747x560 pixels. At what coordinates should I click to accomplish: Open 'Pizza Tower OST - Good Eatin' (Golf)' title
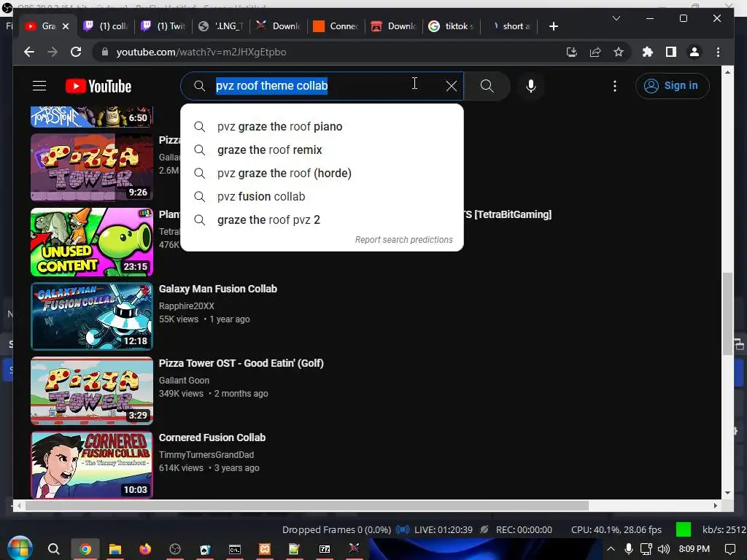[241, 363]
